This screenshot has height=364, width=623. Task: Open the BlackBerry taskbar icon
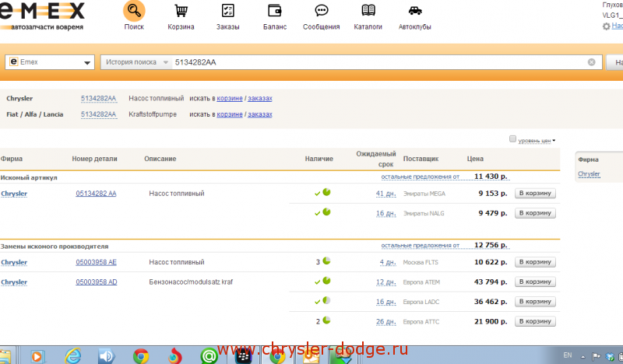(x=243, y=356)
